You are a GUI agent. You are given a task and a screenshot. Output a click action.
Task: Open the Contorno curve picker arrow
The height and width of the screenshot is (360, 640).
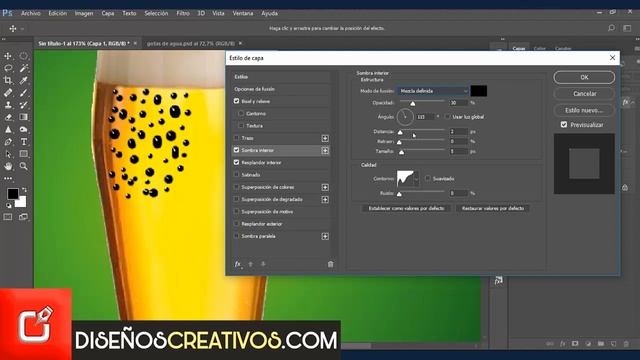tap(416, 179)
